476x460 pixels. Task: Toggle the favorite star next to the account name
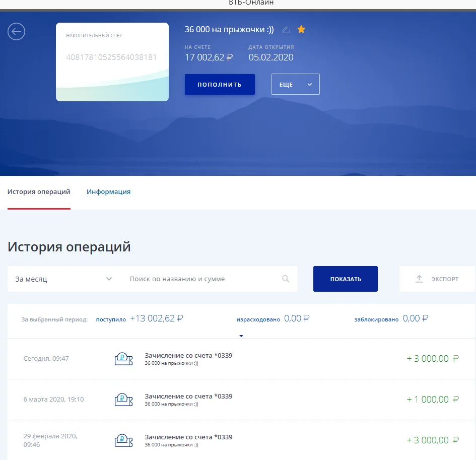pyautogui.click(x=301, y=29)
